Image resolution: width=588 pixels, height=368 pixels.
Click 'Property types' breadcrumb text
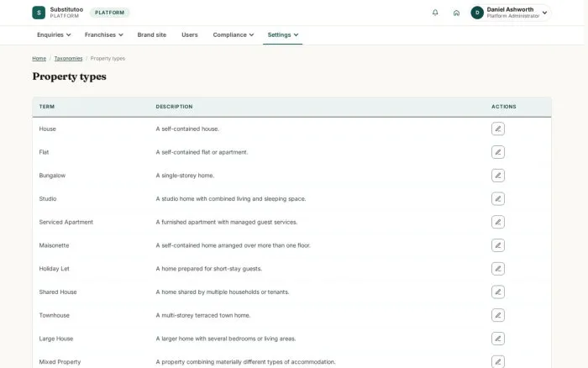108,59
